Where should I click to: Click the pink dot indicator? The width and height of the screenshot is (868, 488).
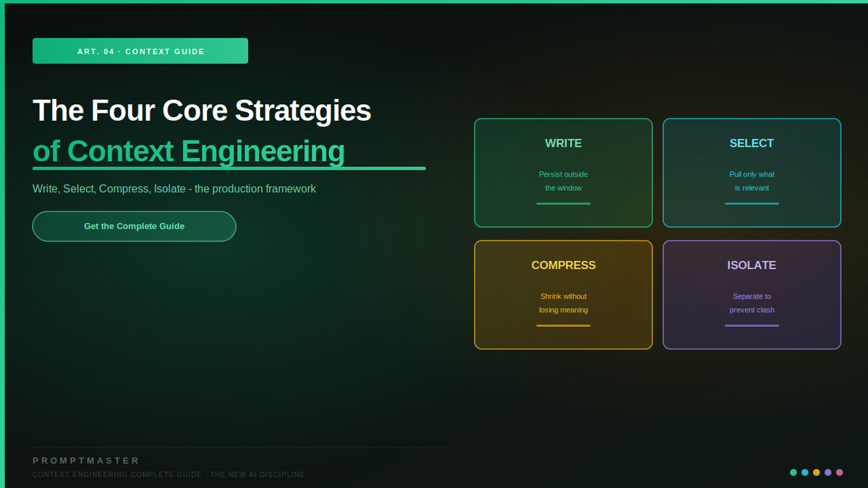840,472
